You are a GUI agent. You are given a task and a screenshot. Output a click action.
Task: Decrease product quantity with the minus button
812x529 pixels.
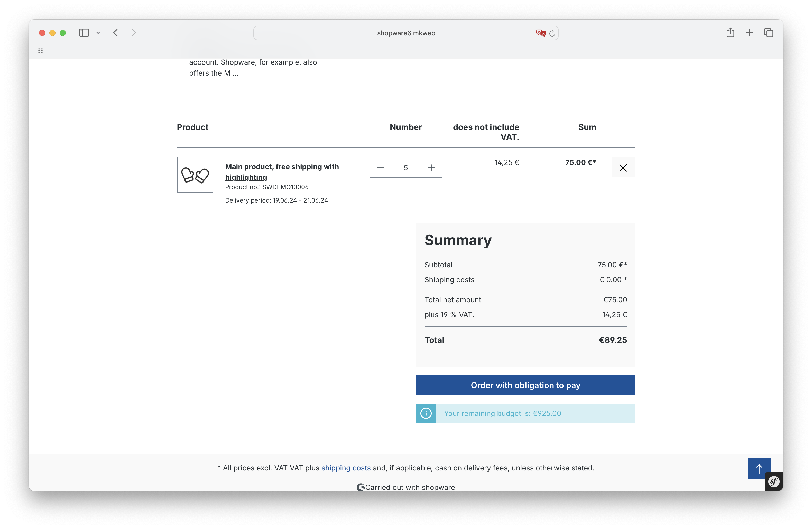click(x=380, y=168)
